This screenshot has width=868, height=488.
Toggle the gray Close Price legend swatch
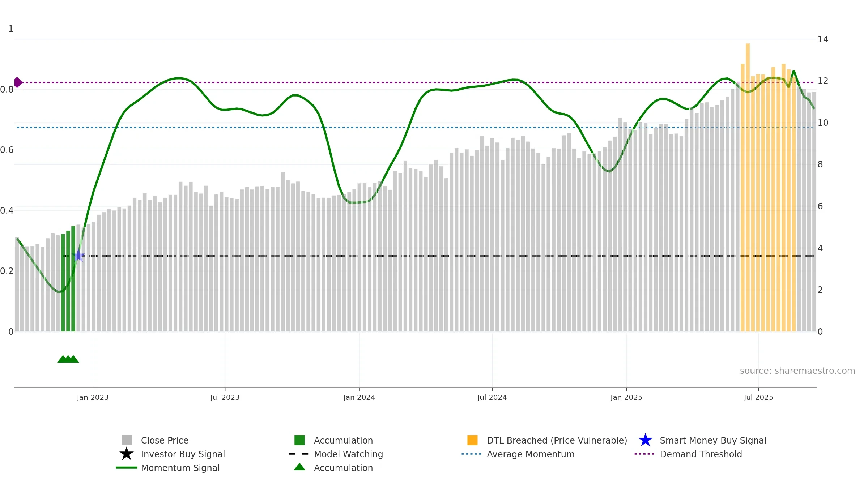click(x=127, y=440)
